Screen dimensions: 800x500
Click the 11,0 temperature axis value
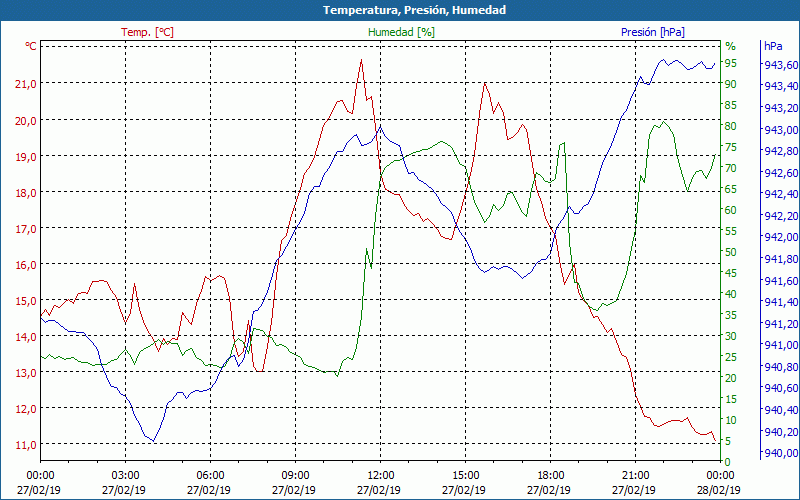(x=26, y=445)
